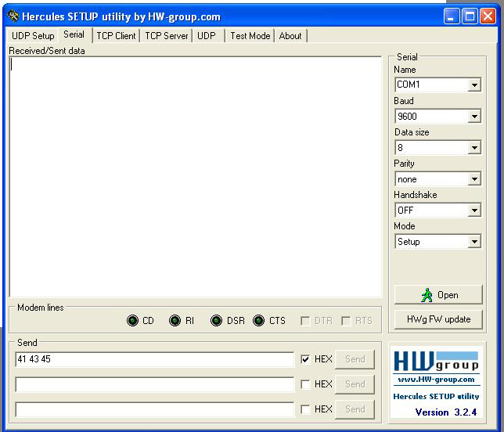This screenshot has height=432, width=504.
Task: Toggle the DTR checkbox
Action: point(305,321)
